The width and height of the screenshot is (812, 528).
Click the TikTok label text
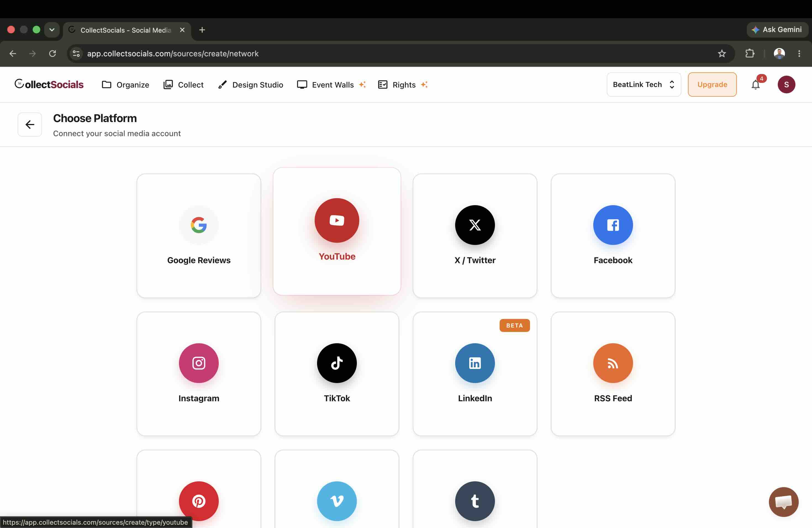pos(337,398)
